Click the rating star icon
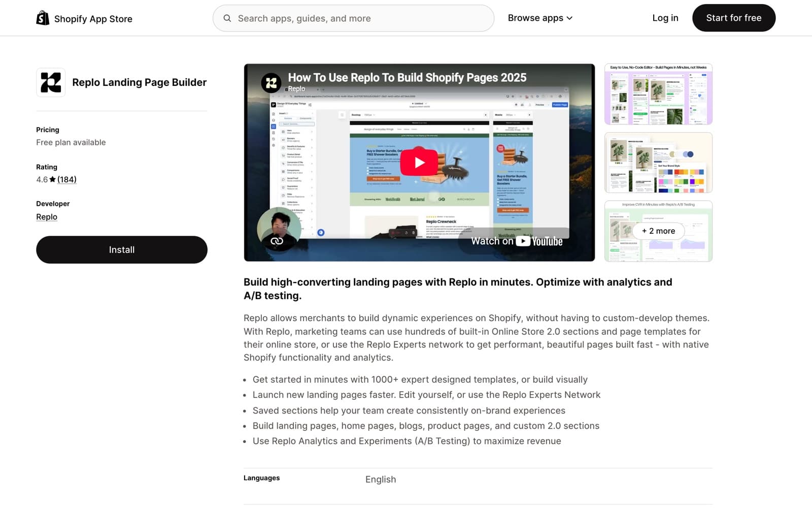812x508 pixels. point(52,179)
